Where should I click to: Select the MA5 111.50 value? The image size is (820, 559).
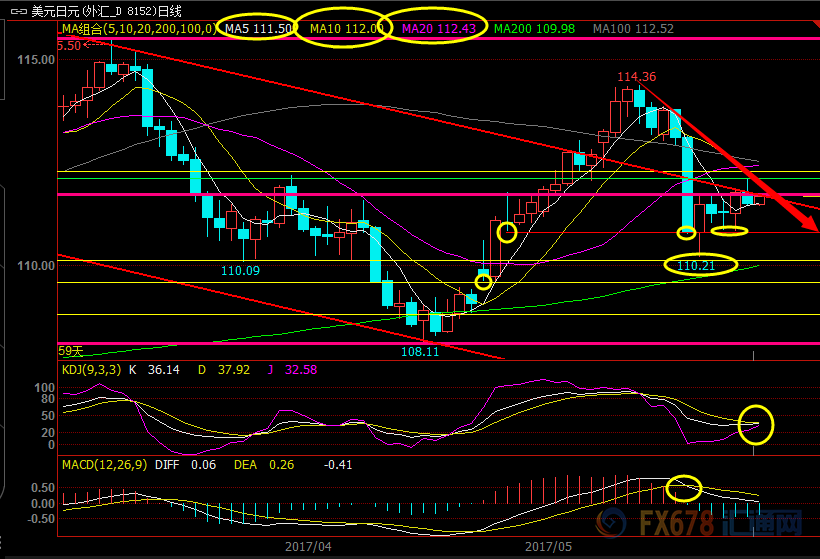click(x=258, y=29)
